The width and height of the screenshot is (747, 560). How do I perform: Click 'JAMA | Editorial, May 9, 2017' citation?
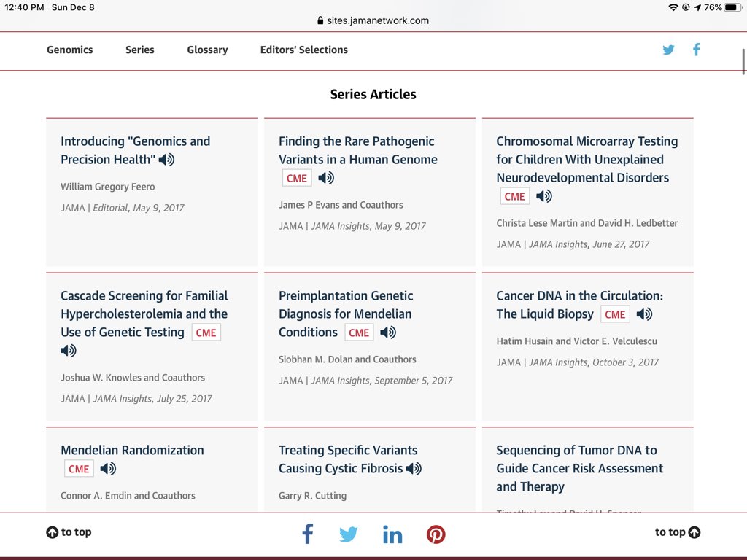123,208
